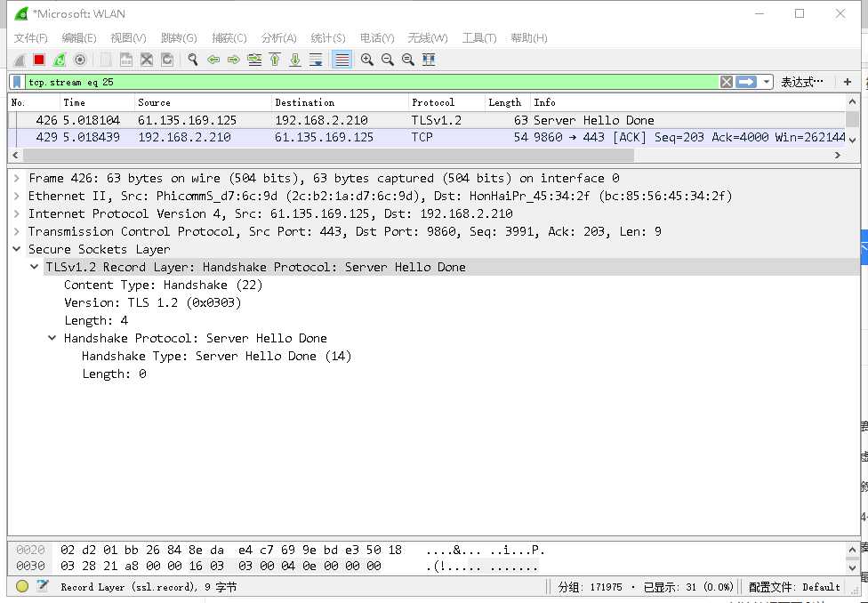868x603 pixels.
Task: Save the capture file icon
Action: pyautogui.click(x=126, y=60)
